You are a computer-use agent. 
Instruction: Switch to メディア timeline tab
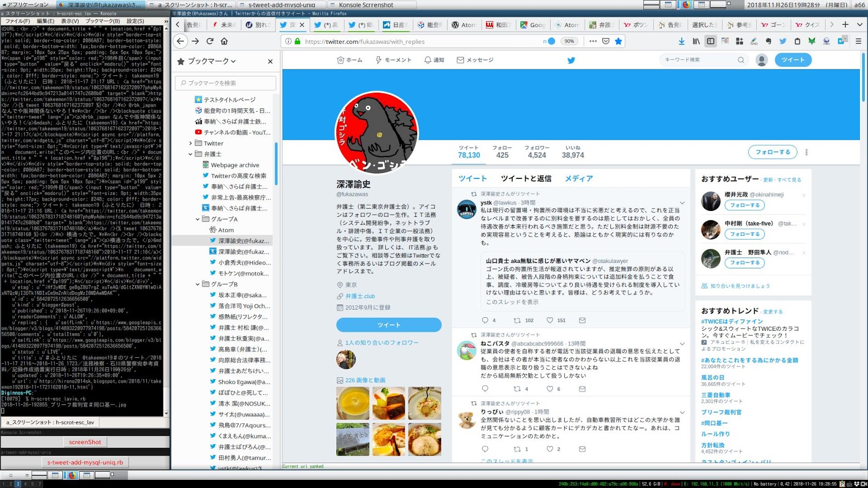[579, 178]
